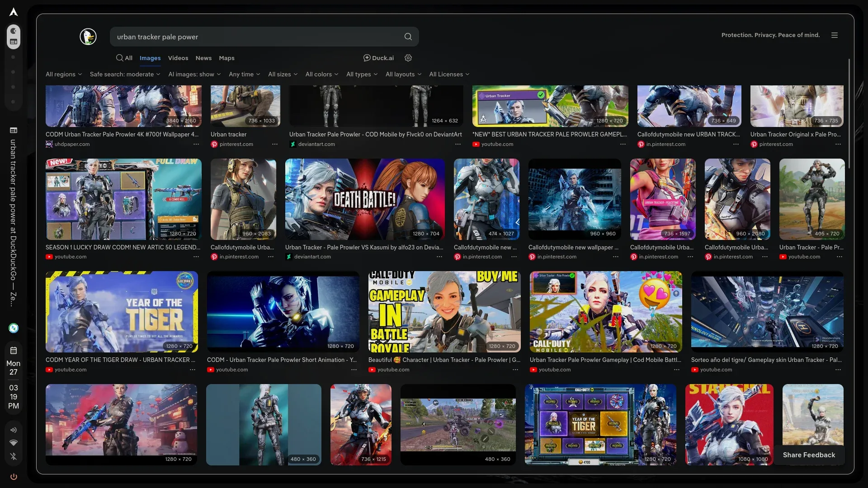Click the volume icon in sidebar

[14, 430]
